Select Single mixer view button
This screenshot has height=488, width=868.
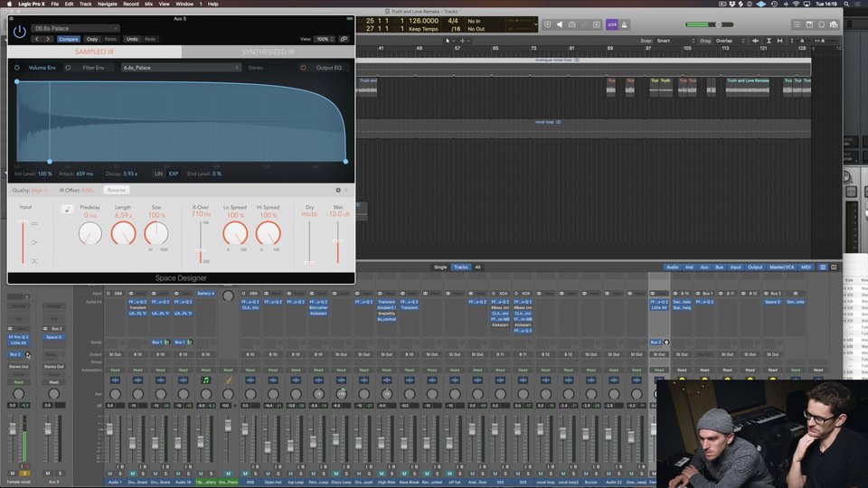(x=440, y=267)
